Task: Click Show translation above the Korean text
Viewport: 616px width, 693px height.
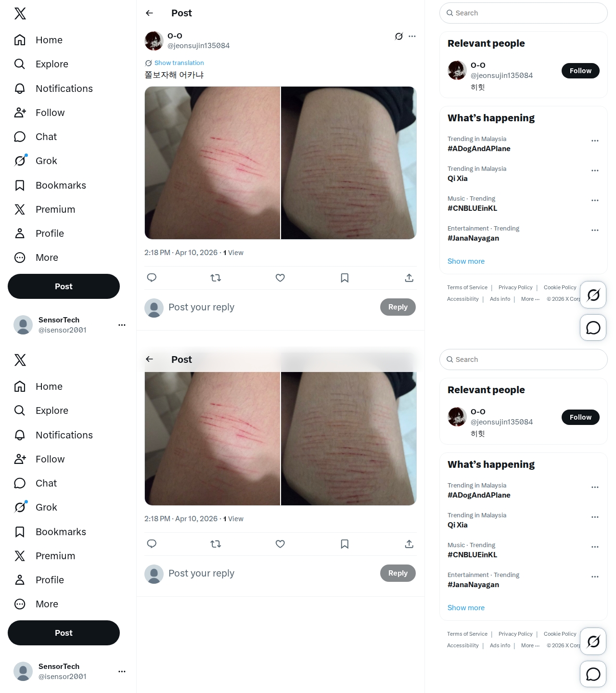Action: [179, 63]
